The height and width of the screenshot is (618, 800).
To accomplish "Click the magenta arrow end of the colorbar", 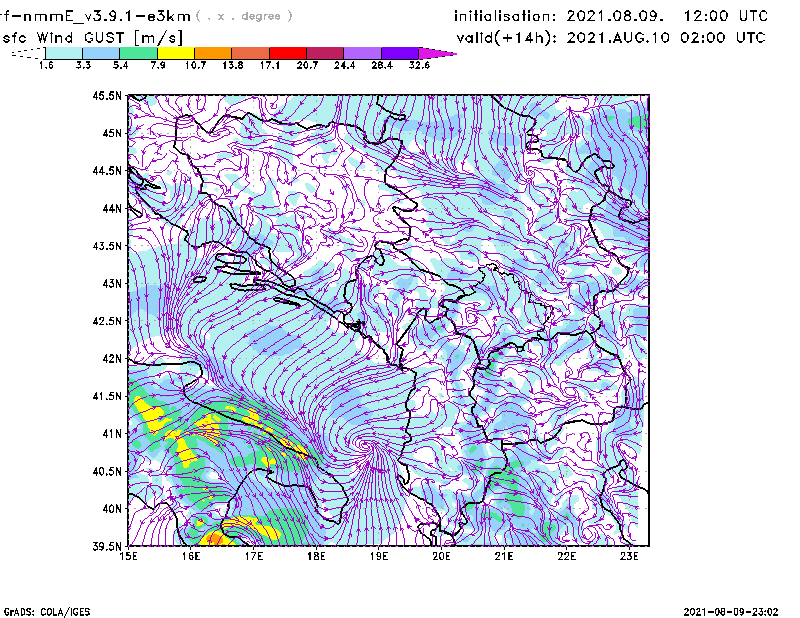I will [436, 53].
